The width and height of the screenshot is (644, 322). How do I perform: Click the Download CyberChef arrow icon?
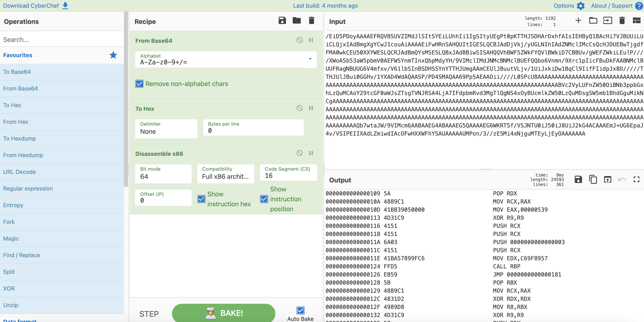point(65,5)
